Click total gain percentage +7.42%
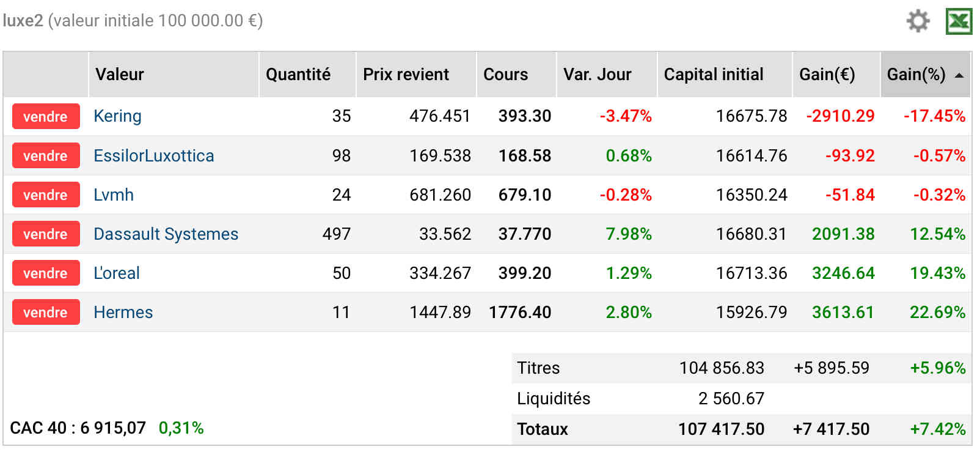 [938, 429]
